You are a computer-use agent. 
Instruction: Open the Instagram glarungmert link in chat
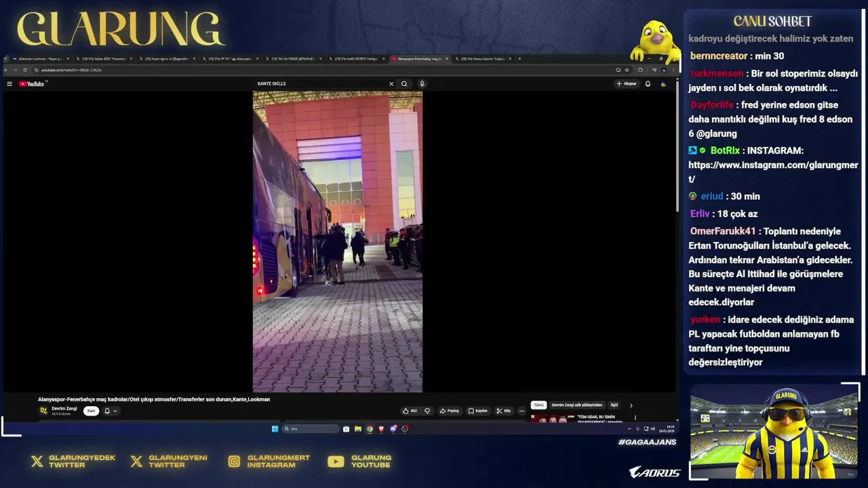point(773,172)
